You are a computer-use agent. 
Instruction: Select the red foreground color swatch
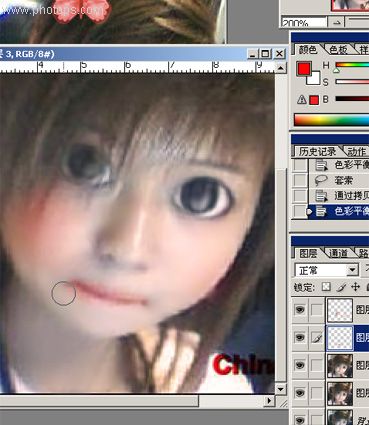point(303,69)
